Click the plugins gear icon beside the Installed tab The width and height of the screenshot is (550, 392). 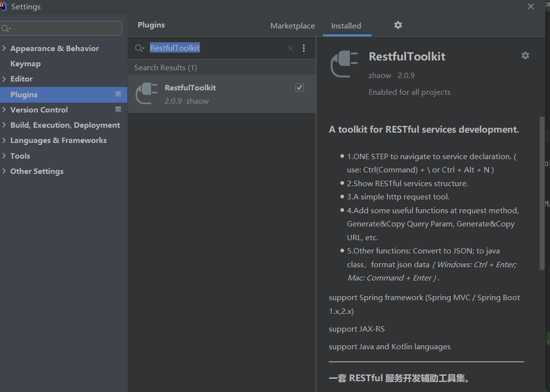(x=398, y=25)
